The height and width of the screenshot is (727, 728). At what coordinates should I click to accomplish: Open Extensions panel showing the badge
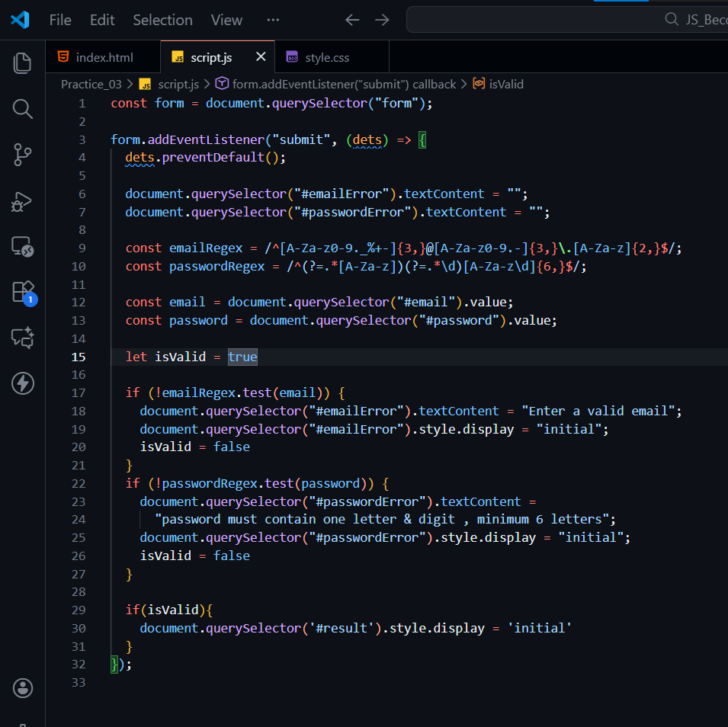tap(22, 292)
